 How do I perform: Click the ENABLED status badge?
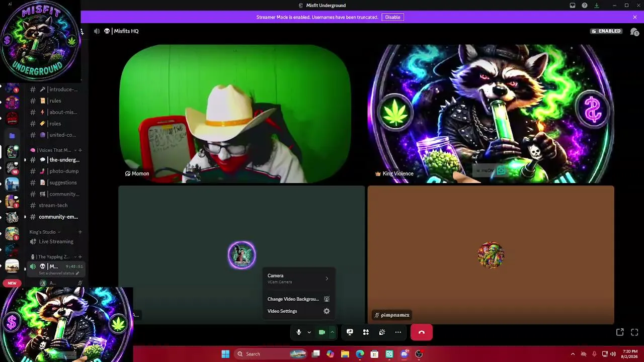[x=606, y=31]
